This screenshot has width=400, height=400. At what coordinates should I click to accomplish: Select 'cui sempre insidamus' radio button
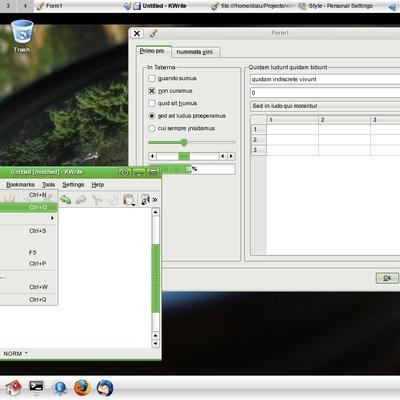coord(152,128)
